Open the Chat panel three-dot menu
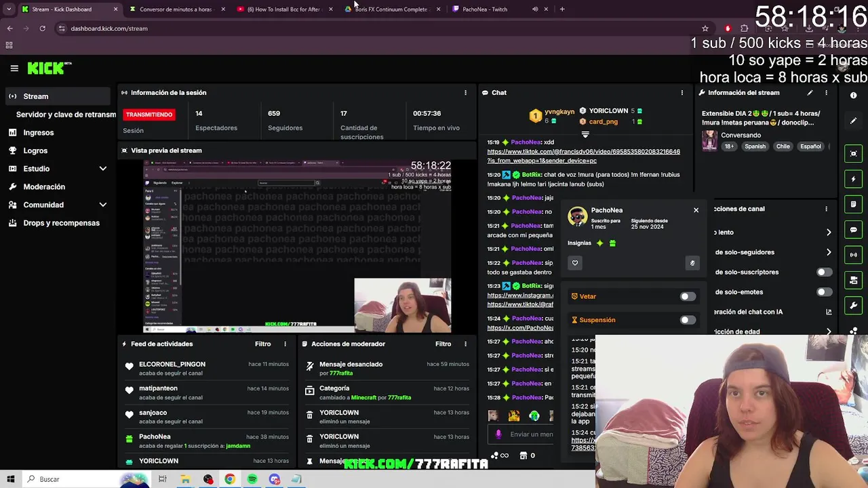Viewport: 868px width, 488px height. (x=682, y=93)
